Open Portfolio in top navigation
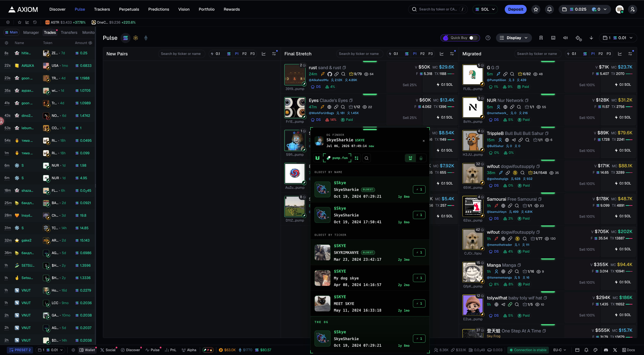The image size is (644, 355). coord(207,9)
